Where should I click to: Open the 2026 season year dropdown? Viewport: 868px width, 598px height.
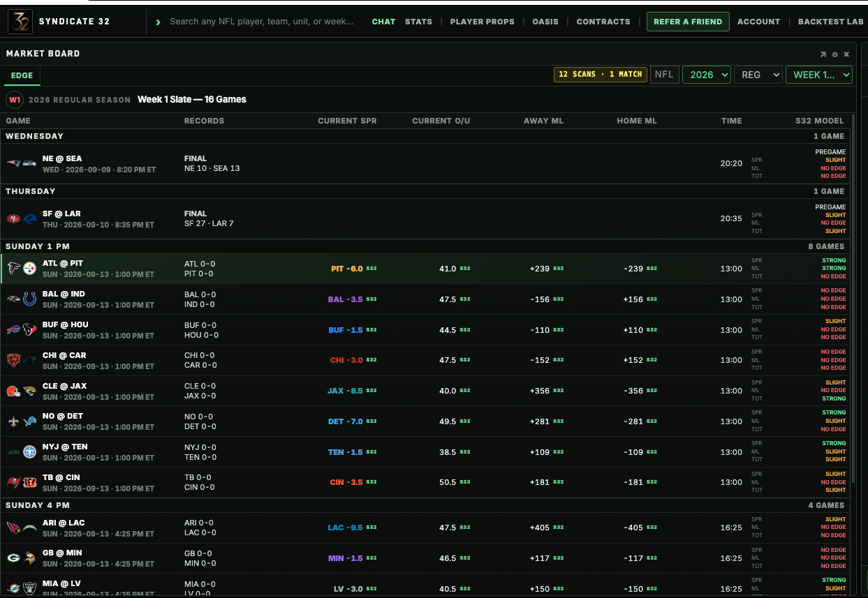pos(707,75)
